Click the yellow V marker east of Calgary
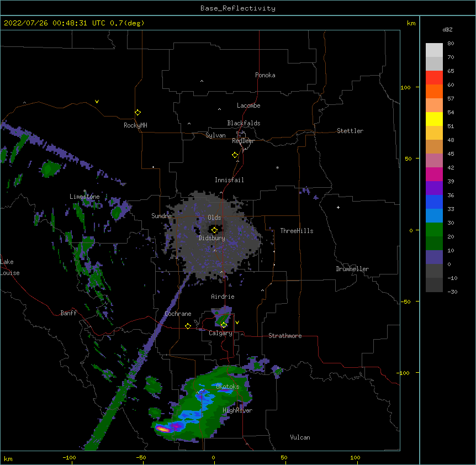The image size is (476, 465). (x=237, y=323)
